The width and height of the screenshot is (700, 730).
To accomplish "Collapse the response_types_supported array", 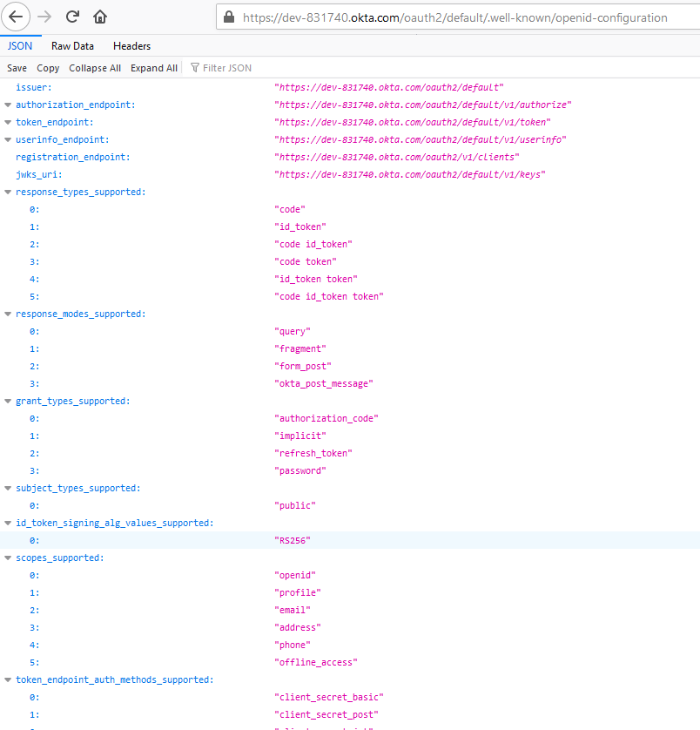I will click(x=8, y=192).
